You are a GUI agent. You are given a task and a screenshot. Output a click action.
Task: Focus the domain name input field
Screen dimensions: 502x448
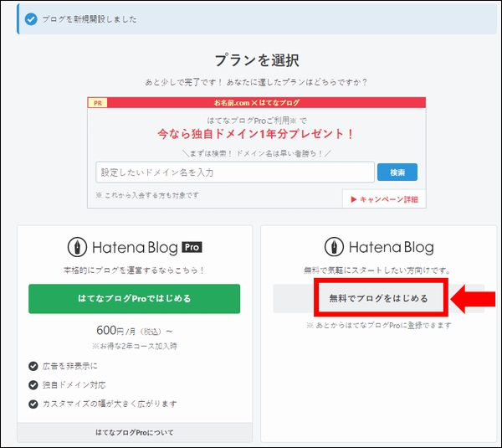click(235, 173)
